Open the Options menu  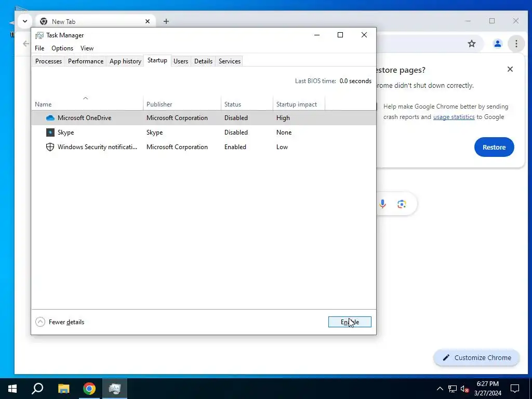(62, 48)
